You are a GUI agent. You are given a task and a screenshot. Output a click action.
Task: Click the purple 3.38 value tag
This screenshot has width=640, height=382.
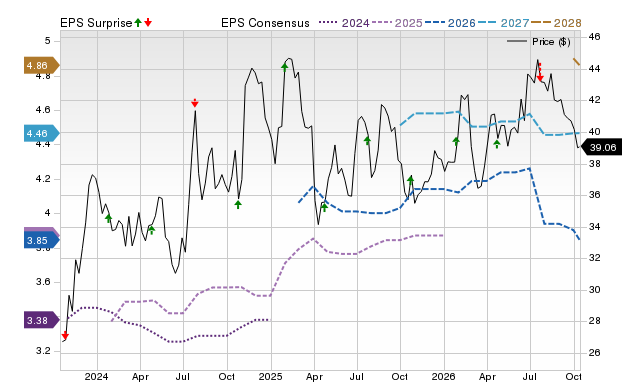[41, 320]
